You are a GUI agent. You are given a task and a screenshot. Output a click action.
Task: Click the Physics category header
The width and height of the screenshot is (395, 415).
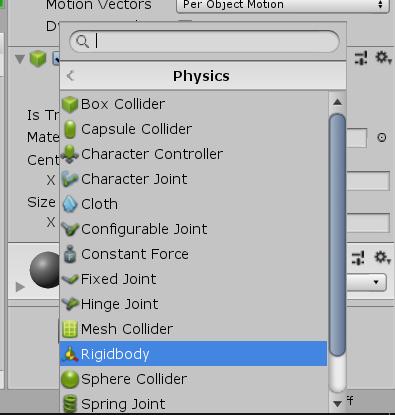[203, 76]
